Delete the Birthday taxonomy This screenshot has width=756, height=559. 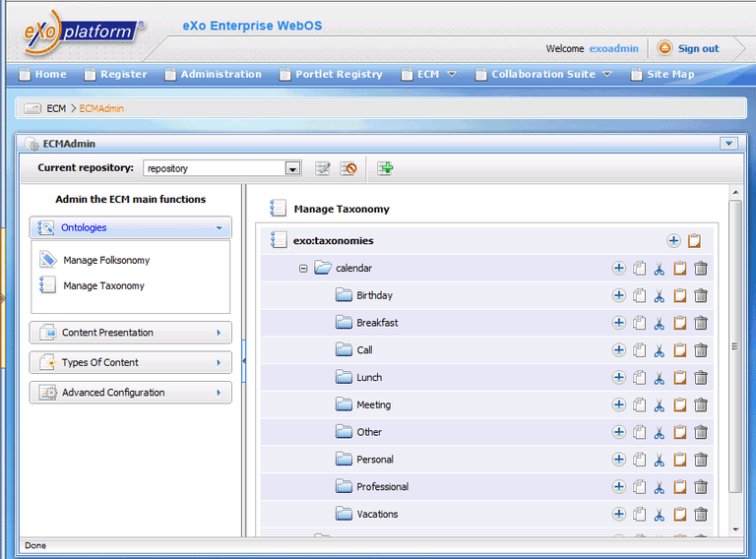[701, 295]
